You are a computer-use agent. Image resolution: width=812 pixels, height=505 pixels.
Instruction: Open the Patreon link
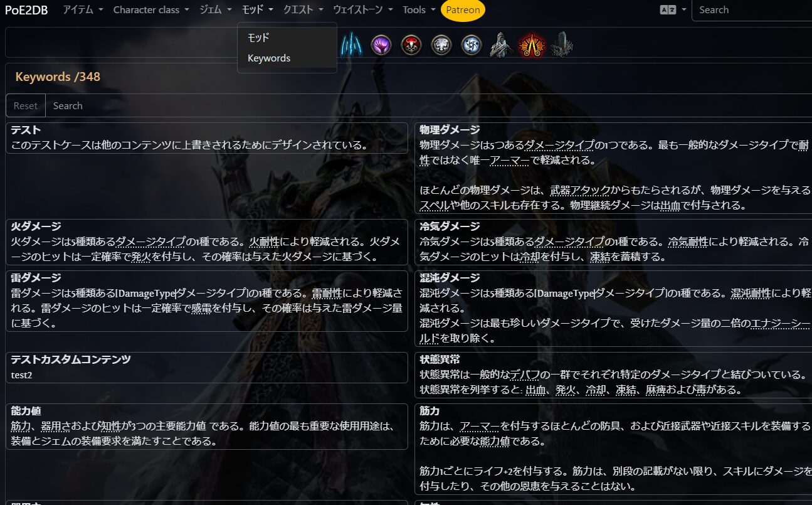coord(463,10)
